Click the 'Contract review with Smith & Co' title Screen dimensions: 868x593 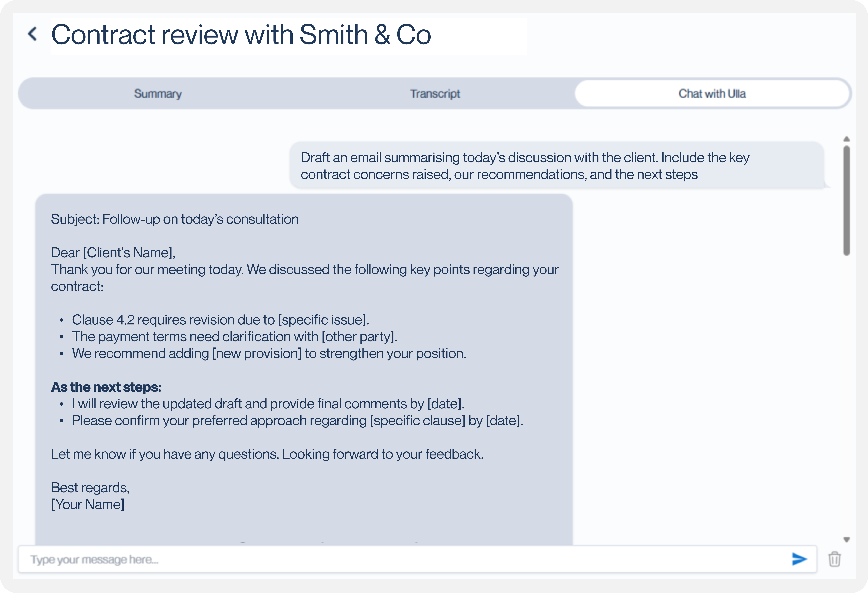pos(241,35)
